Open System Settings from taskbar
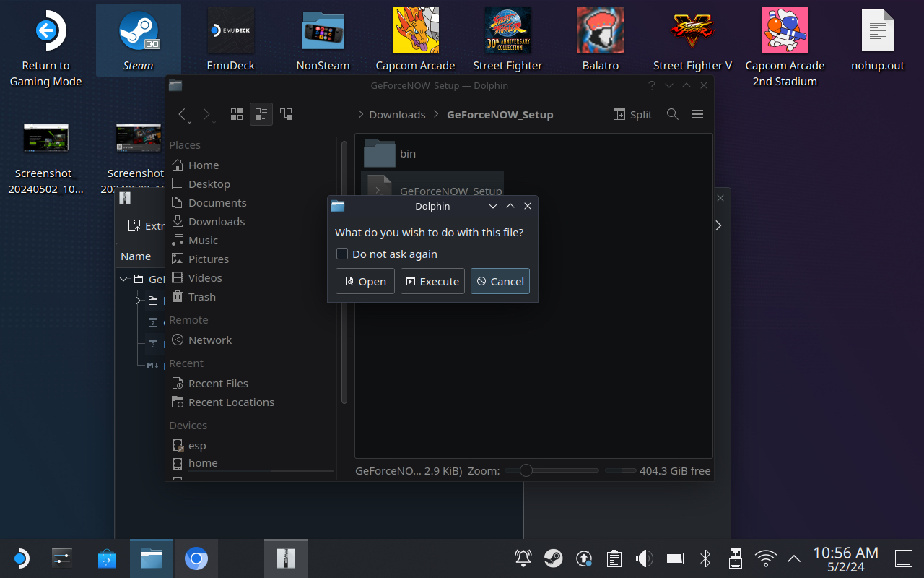The width and height of the screenshot is (924, 578). point(63,558)
